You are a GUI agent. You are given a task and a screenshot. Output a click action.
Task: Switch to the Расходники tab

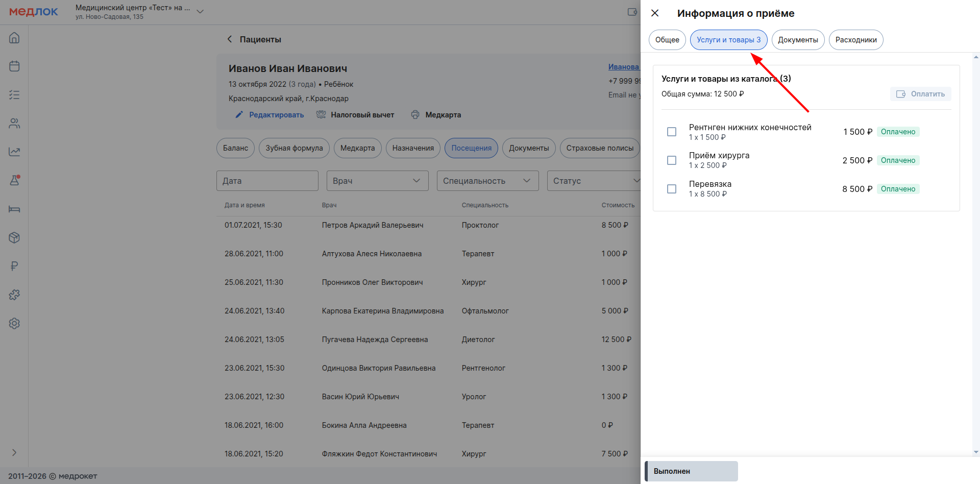(x=855, y=40)
